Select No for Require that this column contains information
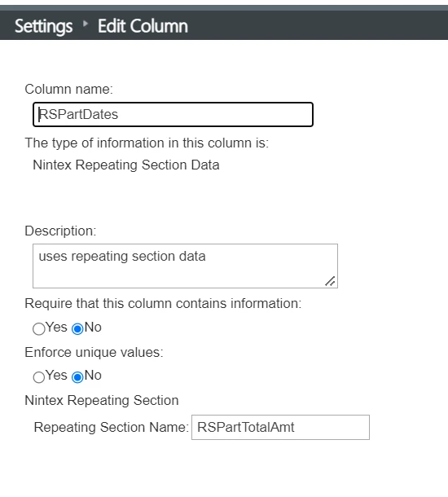The image size is (448, 497). pyautogui.click(x=77, y=328)
